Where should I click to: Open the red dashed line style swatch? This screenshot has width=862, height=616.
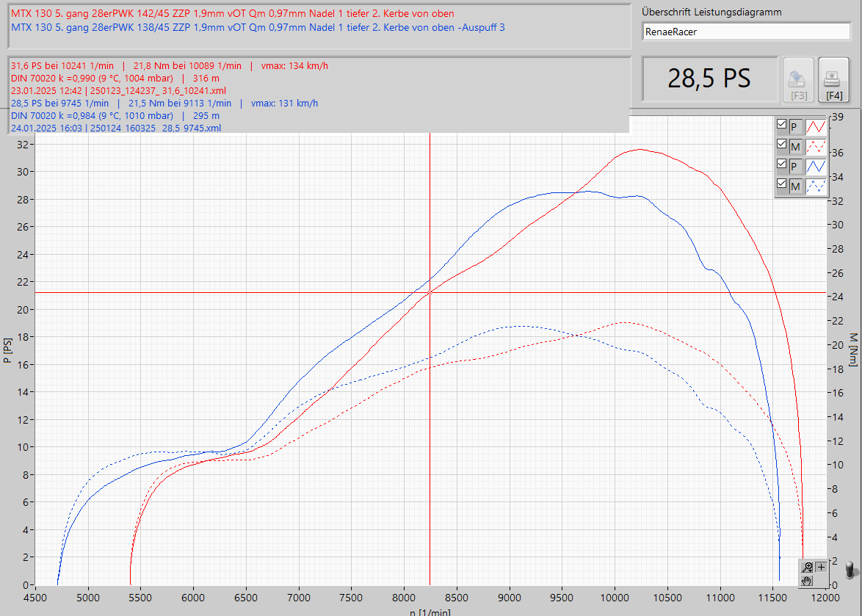pos(816,146)
